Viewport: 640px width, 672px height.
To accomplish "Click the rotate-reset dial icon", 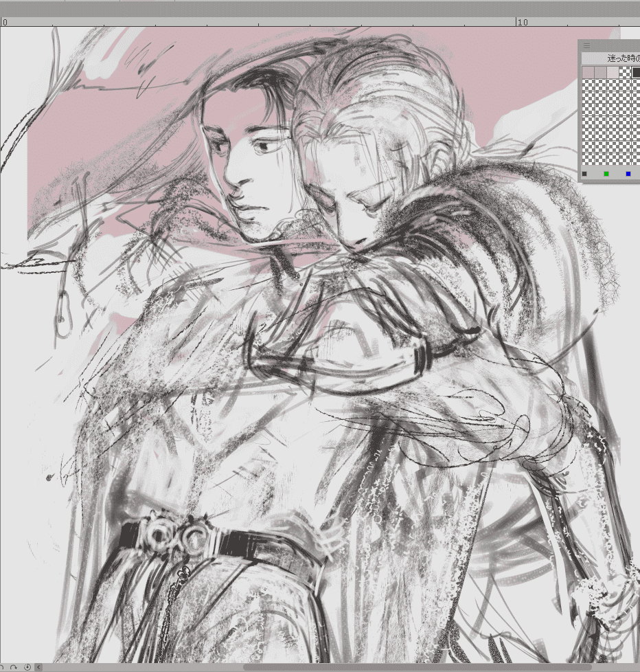I will click(x=27, y=666).
